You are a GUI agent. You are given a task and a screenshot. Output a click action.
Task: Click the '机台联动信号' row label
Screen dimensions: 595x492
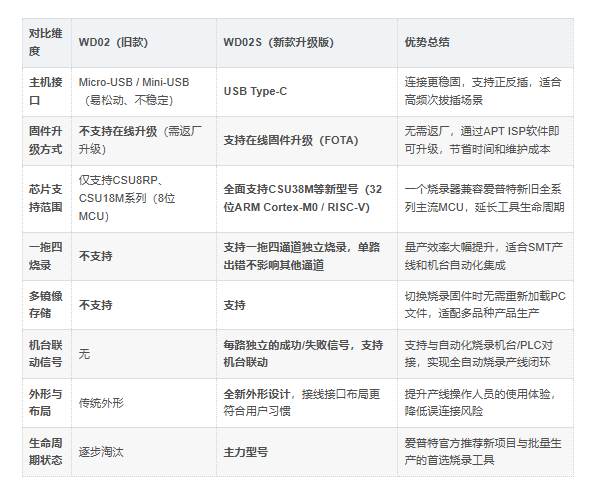click(x=47, y=354)
